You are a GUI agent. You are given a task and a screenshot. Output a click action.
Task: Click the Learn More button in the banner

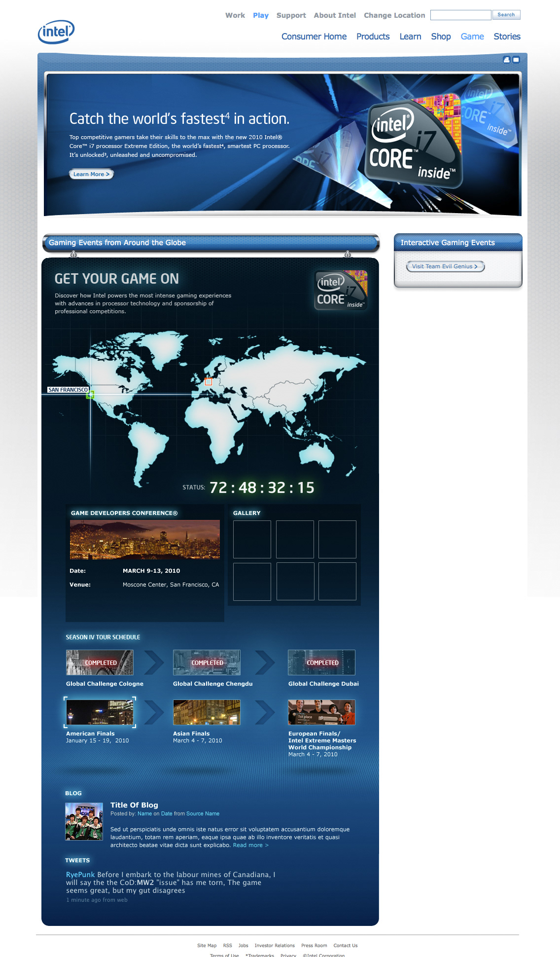coord(91,174)
